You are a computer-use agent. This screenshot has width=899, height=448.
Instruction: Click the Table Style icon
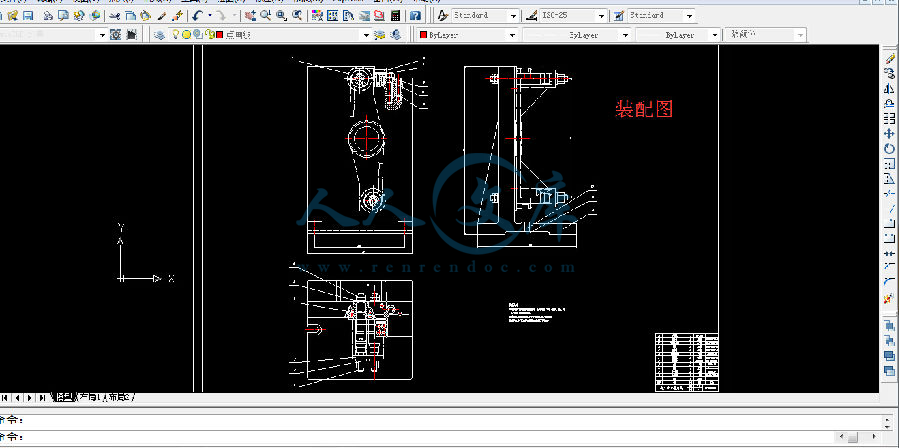click(619, 15)
